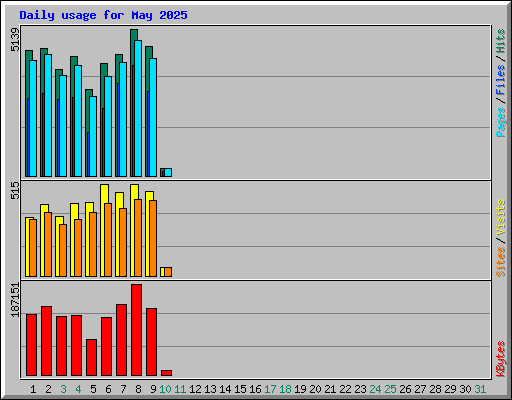This screenshot has height=400, width=512.
Task: Click the 515 axis value
Action: click(15, 190)
